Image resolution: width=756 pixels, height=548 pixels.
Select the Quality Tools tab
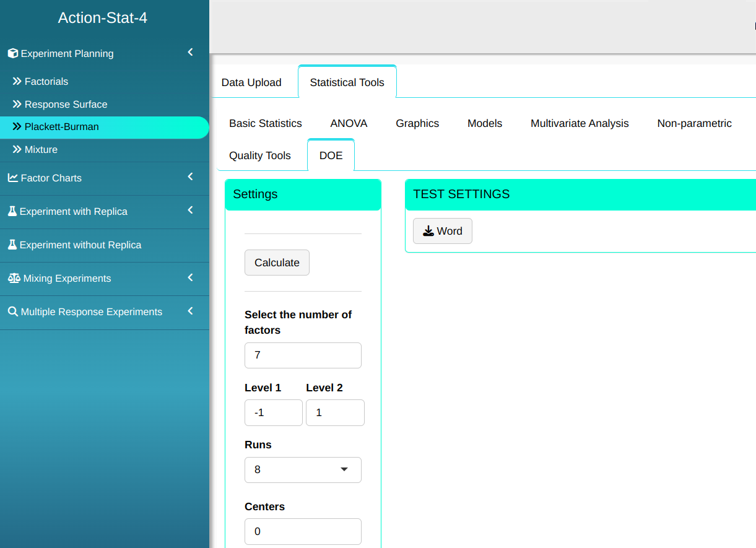260,155
